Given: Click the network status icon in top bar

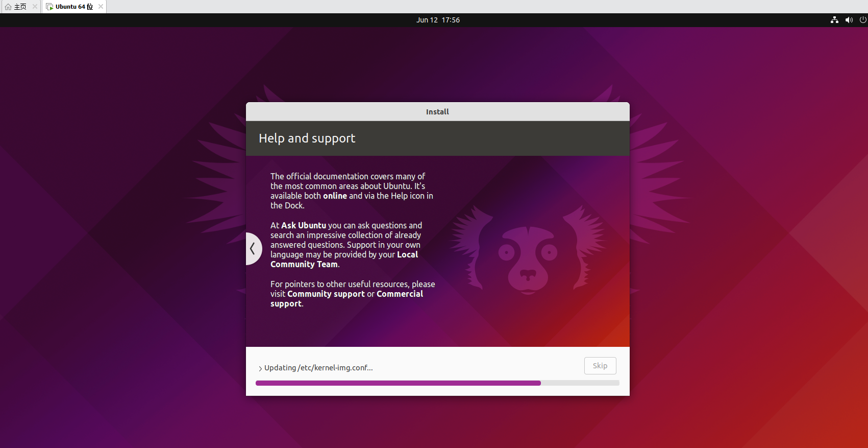Looking at the screenshot, I should coord(834,20).
